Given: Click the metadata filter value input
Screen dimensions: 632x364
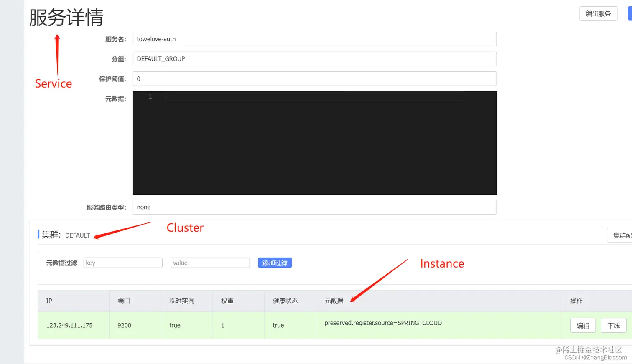Looking at the screenshot, I should click(x=210, y=263).
